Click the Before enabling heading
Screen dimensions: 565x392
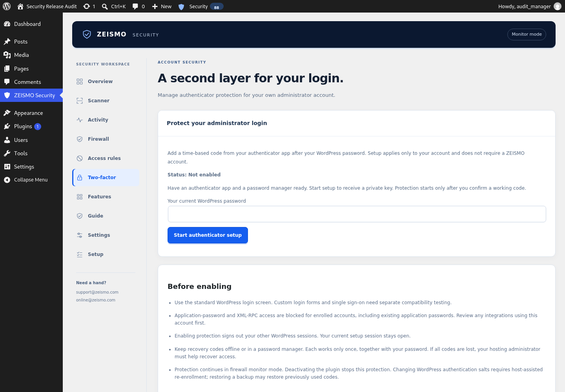pos(199,287)
